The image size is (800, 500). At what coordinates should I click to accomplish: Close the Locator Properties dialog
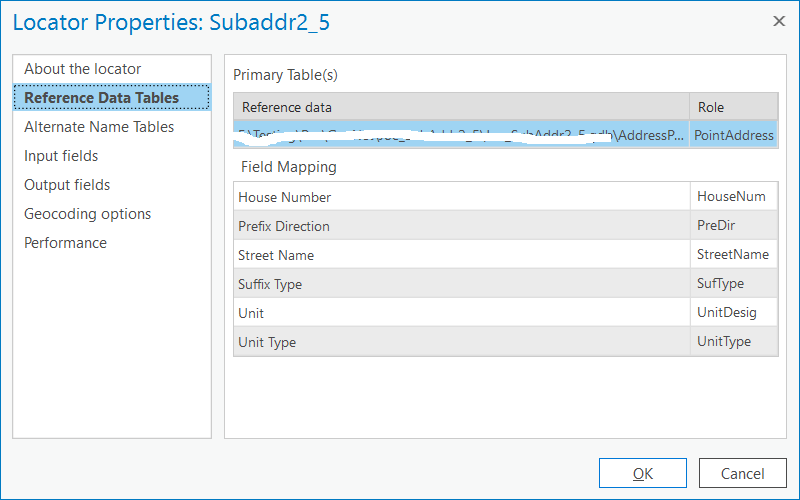779,21
